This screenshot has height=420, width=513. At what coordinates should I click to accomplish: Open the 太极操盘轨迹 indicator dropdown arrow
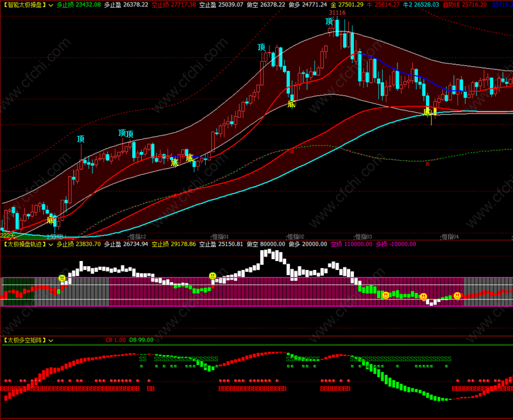pos(51,244)
